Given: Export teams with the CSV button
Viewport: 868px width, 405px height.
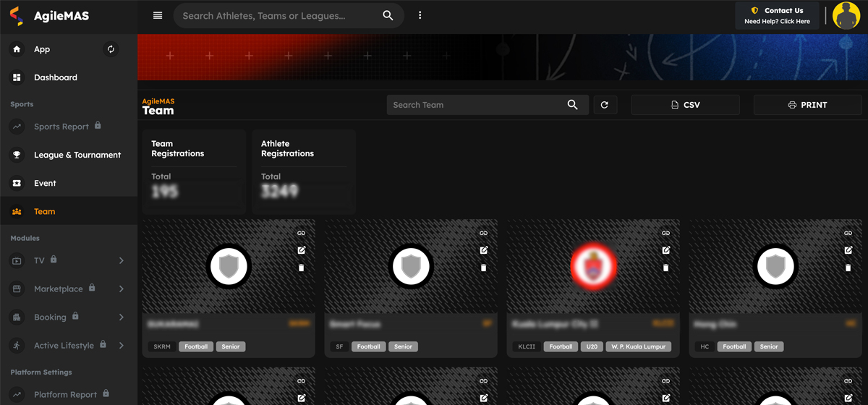Looking at the screenshot, I should pyautogui.click(x=685, y=105).
